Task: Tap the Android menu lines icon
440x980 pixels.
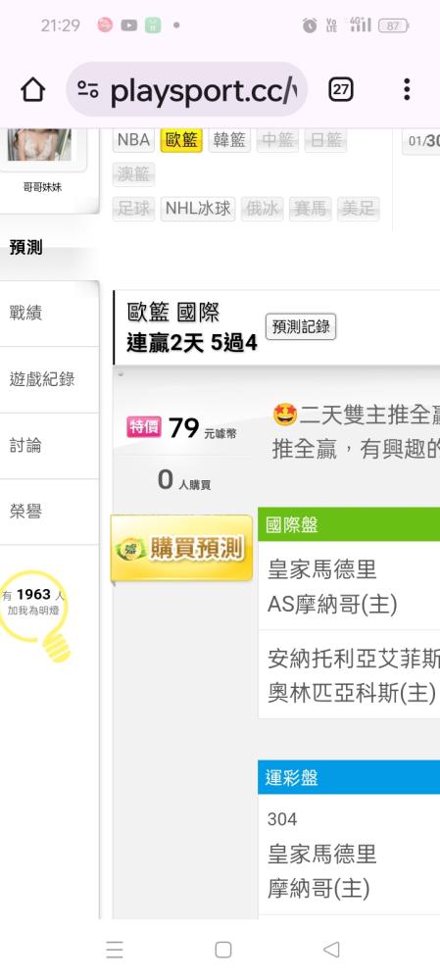Action: point(115,950)
